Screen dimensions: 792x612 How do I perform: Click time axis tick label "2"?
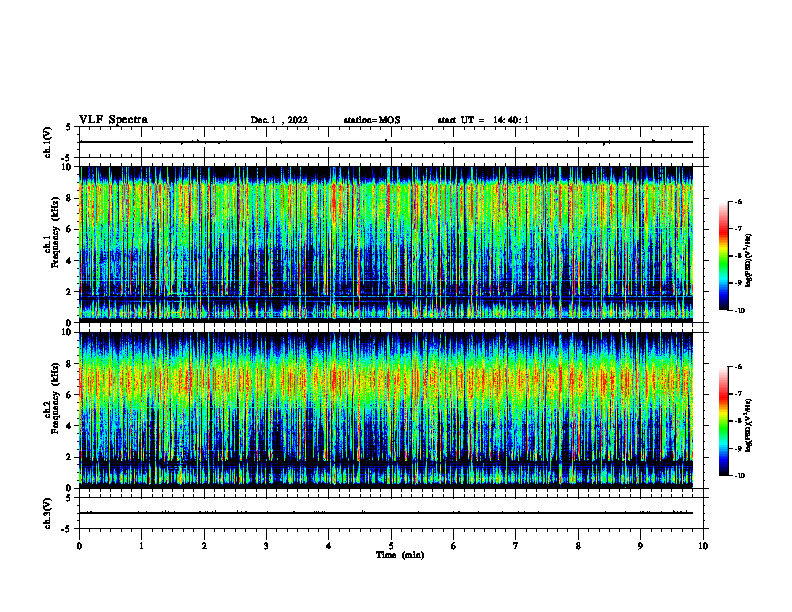[x=204, y=546]
